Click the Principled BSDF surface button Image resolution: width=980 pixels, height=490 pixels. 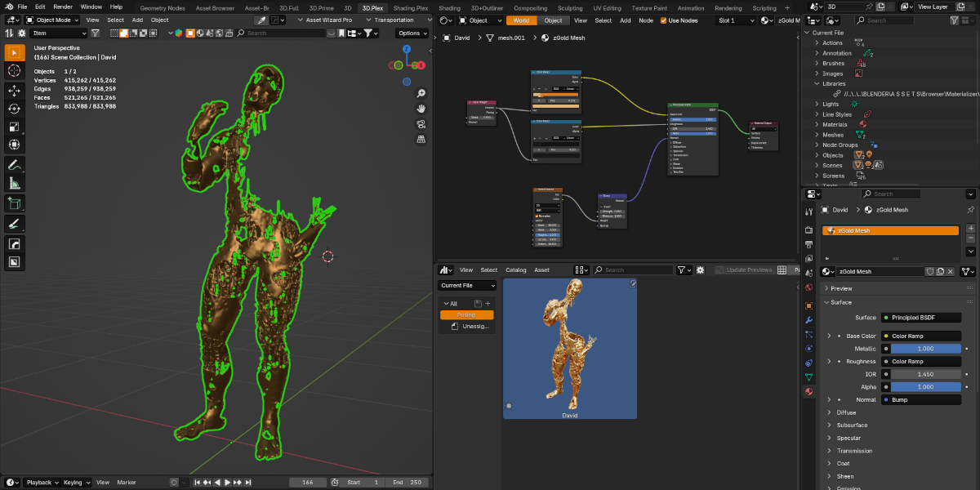tap(921, 318)
